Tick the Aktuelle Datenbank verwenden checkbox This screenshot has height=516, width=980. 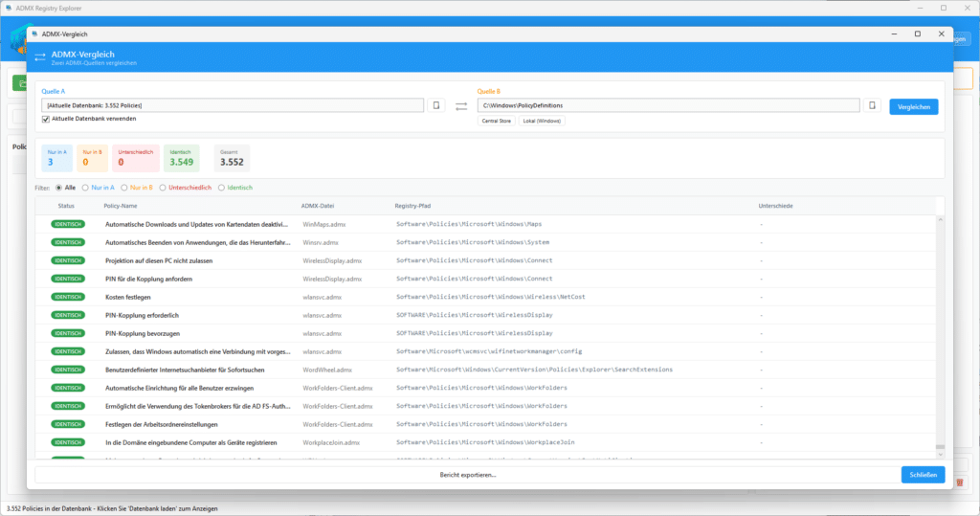click(46, 119)
